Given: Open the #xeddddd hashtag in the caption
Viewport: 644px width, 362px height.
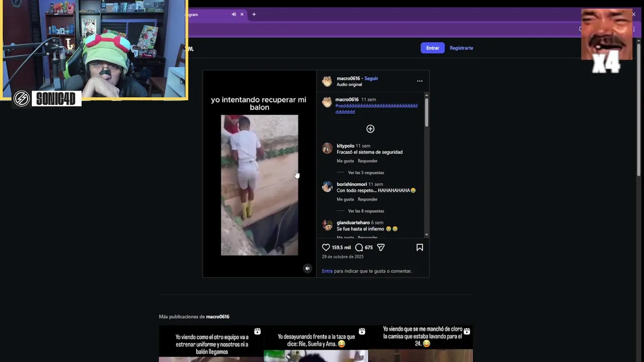Looking at the screenshot, I should tap(376, 109).
